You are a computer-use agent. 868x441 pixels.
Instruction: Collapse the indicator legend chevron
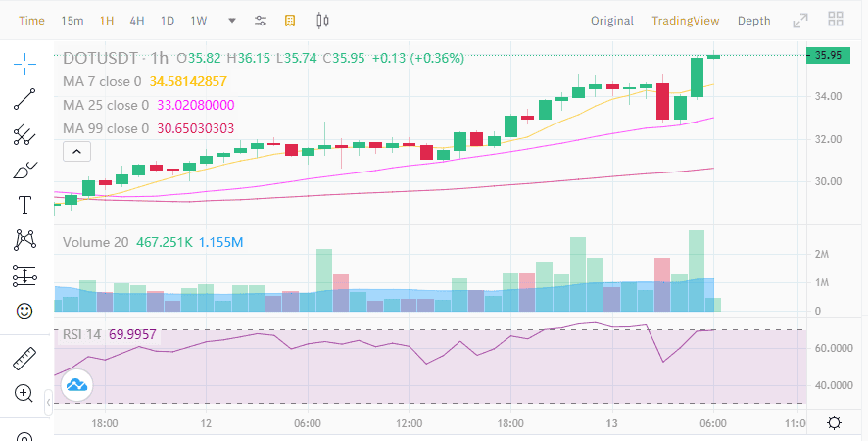pos(77,151)
